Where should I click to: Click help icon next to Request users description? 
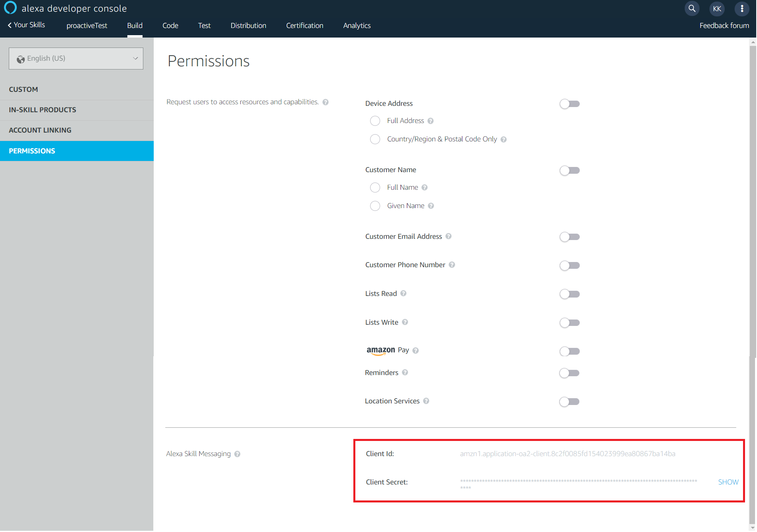click(325, 102)
